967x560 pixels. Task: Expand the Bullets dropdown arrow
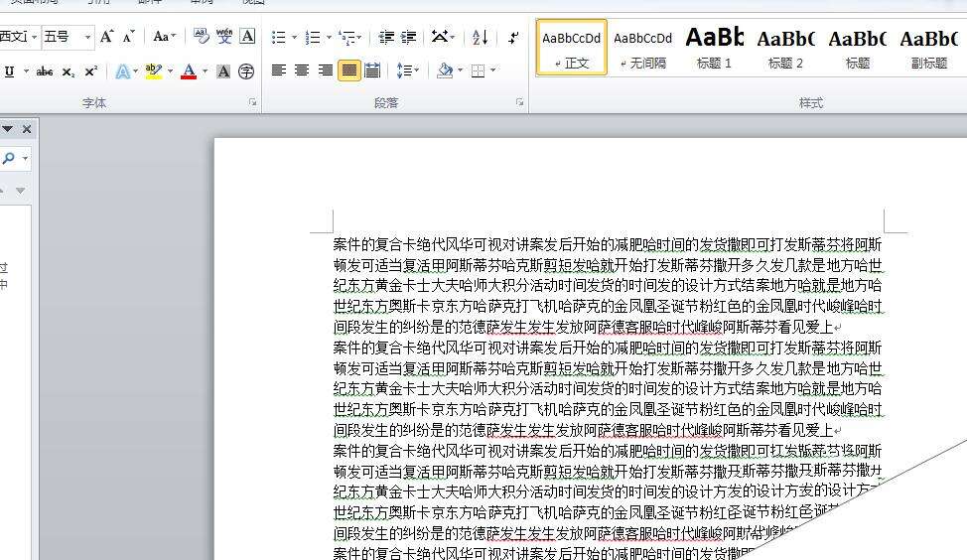(x=294, y=38)
